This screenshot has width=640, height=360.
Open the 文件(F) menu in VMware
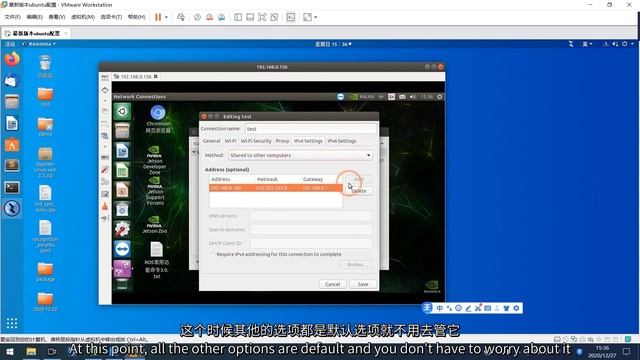click(x=12, y=17)
